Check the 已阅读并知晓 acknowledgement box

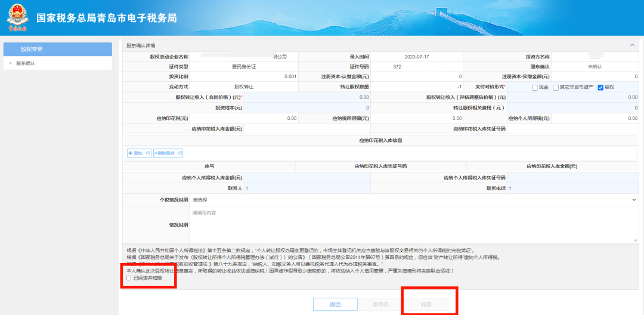click(x=129, y=278)
